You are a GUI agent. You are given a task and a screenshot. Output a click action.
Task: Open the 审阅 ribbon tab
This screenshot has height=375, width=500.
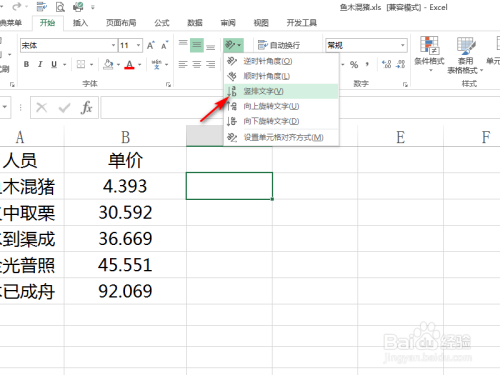click(x=228, y=23)
